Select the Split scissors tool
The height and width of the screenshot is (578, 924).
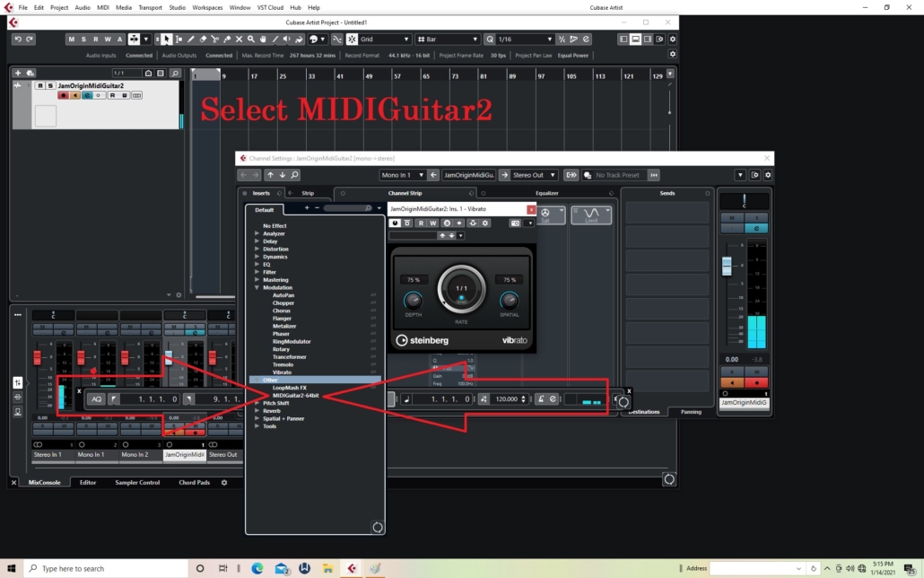(215, 39)
